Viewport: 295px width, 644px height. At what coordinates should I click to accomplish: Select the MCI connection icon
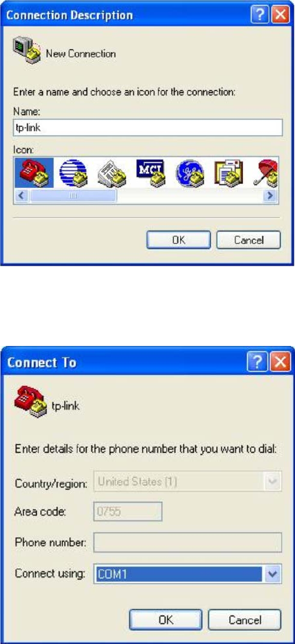[152, 173]
